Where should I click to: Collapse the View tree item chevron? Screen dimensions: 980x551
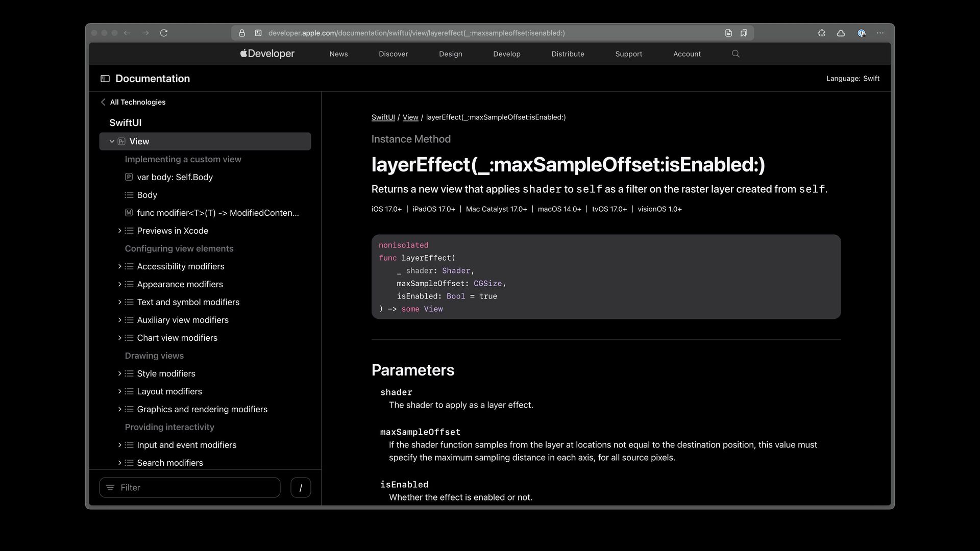[112, 141]
